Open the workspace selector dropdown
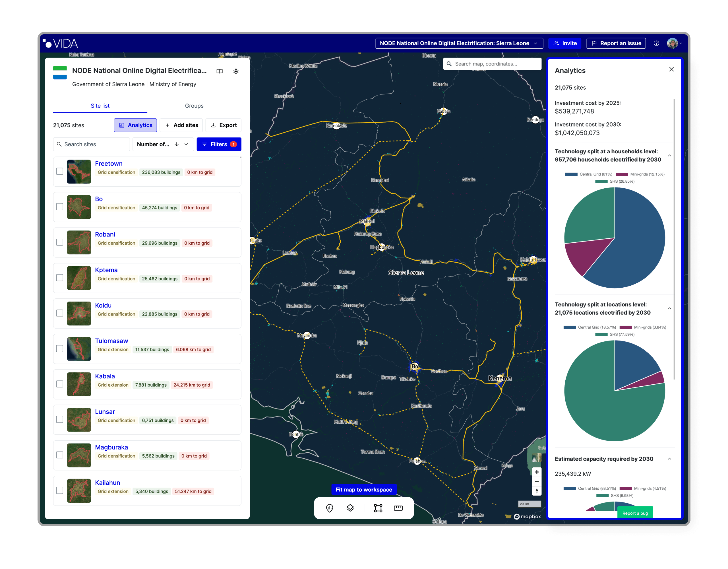This screenshot has width=728, height=569. coord(459,43)
